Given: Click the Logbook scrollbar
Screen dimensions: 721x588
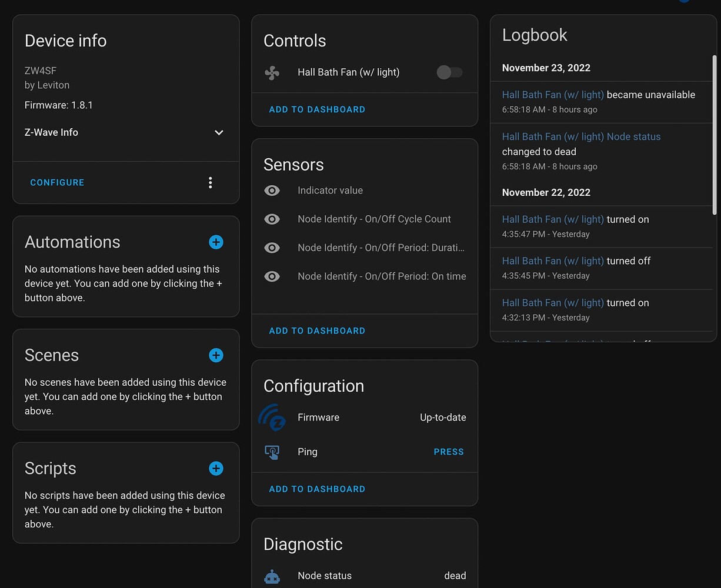Looking at the screenshot, I should pyautogui.click(x=714, y=135).
